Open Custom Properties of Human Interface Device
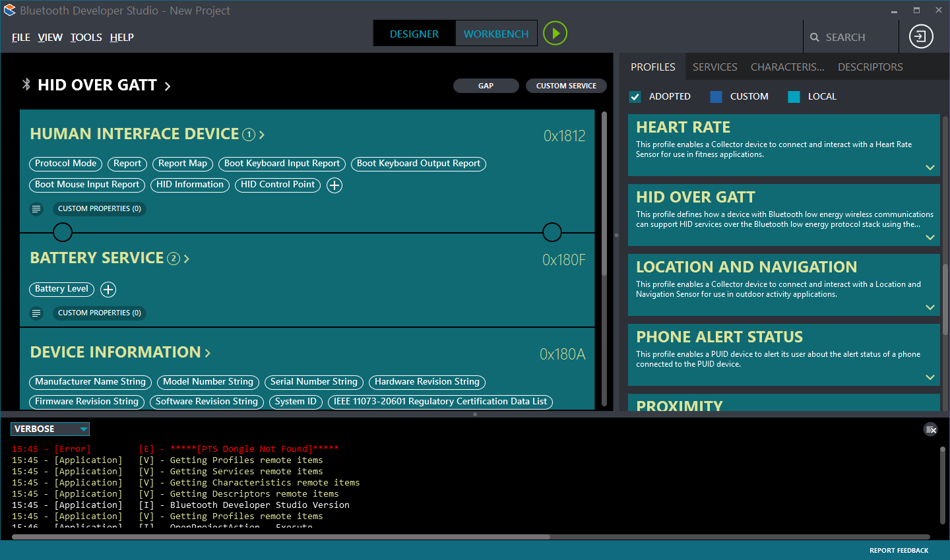Image resolution: width=950 pixels, height=560 pixels. [x=100, y=209]
